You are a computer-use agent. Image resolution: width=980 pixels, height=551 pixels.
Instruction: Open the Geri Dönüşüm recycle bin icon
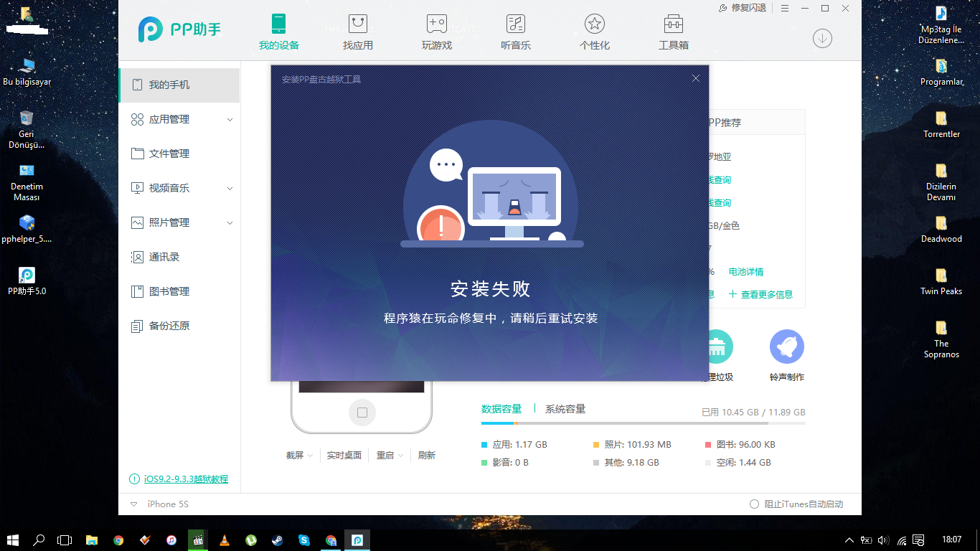click(x=27, y=129)
